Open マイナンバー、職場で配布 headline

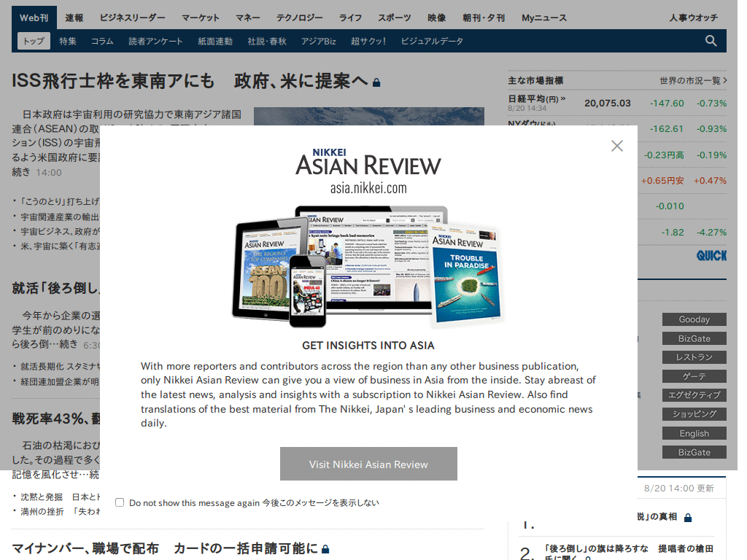(165, 548)
